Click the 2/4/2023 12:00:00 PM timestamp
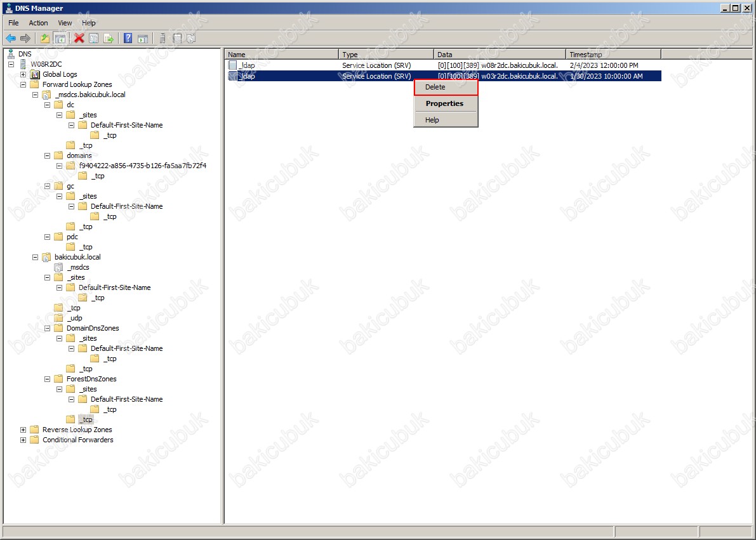Screen dimensions: 756x540 (604, 65)
